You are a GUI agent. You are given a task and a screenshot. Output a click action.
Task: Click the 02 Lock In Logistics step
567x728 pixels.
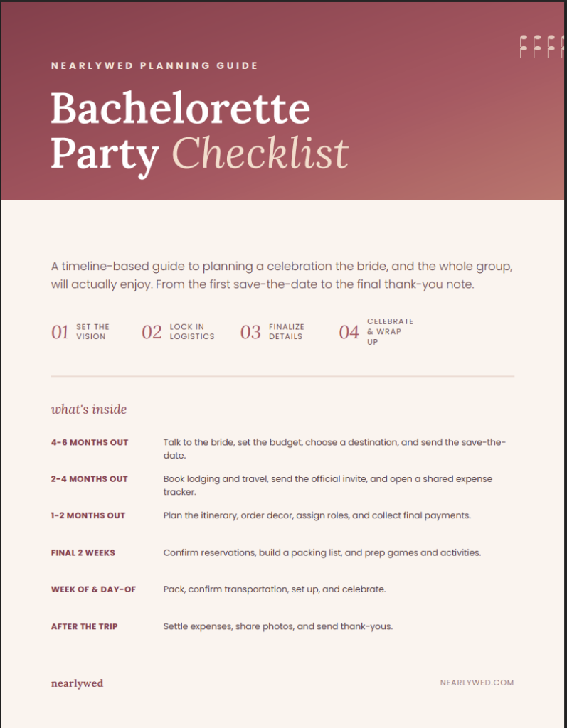(178, 332)
